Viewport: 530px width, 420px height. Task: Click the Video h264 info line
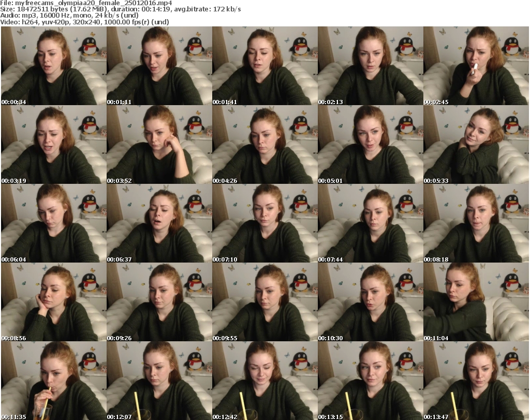pyautogui.click(x=84, y=22)
